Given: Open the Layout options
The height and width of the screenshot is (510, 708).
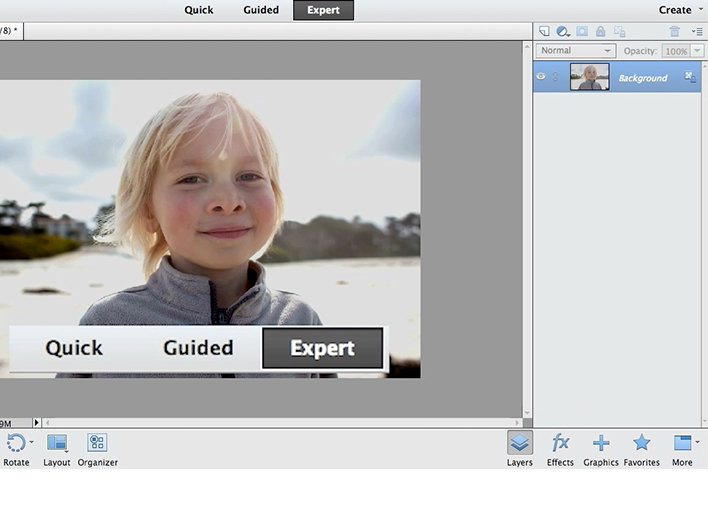Looking at the screenshot, I should tap(57, 449).
